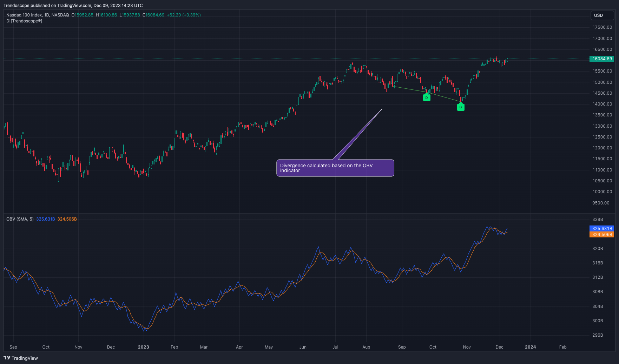Open the USD currency selector
The width and height of the screenshot is (619, 364).
click(602, 15)
